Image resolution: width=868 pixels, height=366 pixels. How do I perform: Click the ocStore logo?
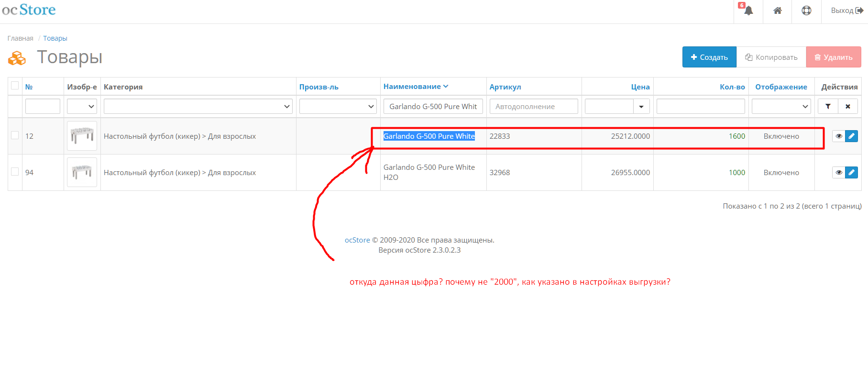[x=29, y=10]
